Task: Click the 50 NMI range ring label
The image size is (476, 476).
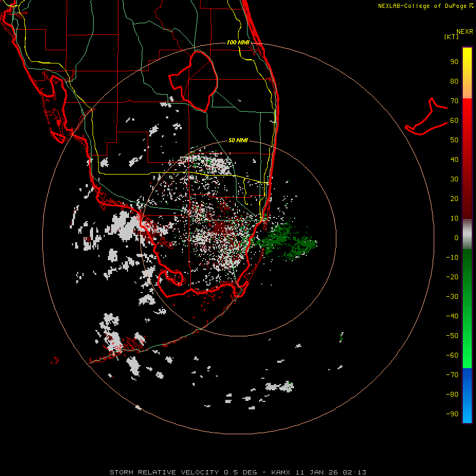Action: (x=238, y=140)
